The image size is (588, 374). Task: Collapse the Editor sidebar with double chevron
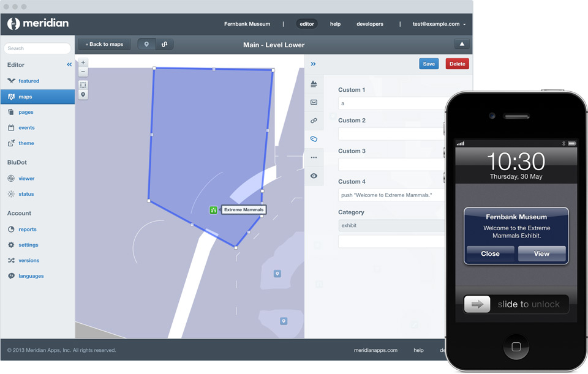click(x=69, y=64)
